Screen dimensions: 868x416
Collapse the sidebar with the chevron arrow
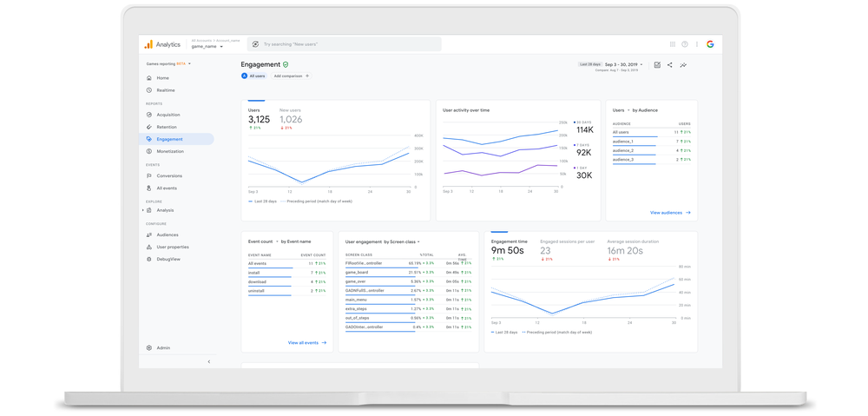tap(208, 361)
